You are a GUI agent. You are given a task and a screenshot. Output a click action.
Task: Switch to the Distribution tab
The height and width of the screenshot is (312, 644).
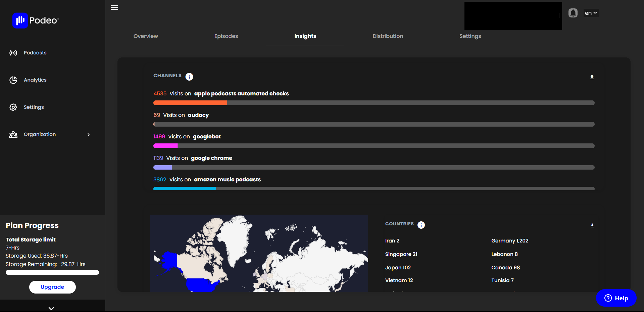point(388,36)
